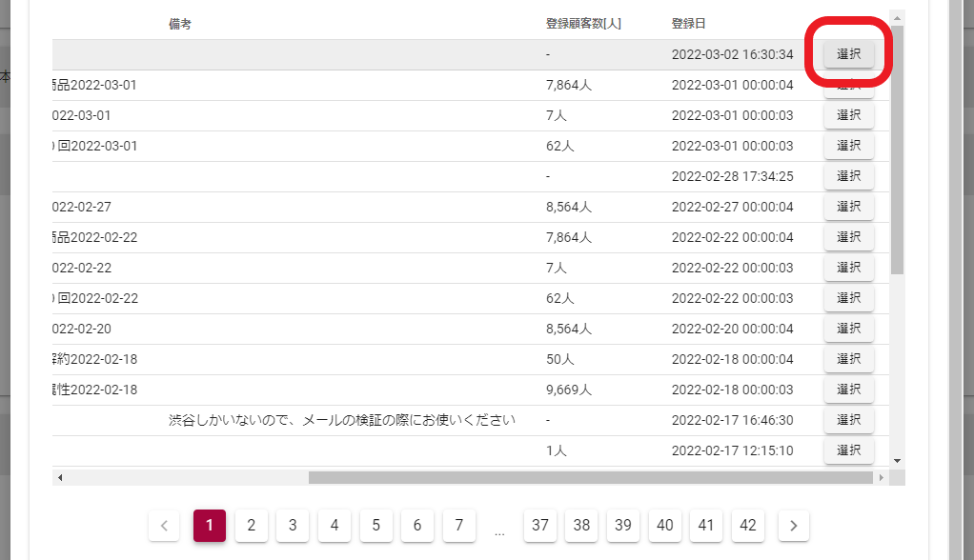This screenshot has width=974, height=560.
Task: Select the row with 50人 registered customers
Action: coord(848,359)
